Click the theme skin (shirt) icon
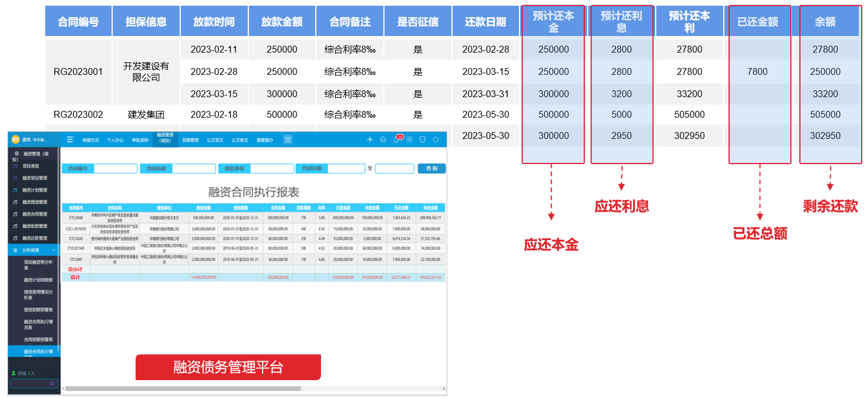Screen dimensions: 868x399 [x=423, y=139]
